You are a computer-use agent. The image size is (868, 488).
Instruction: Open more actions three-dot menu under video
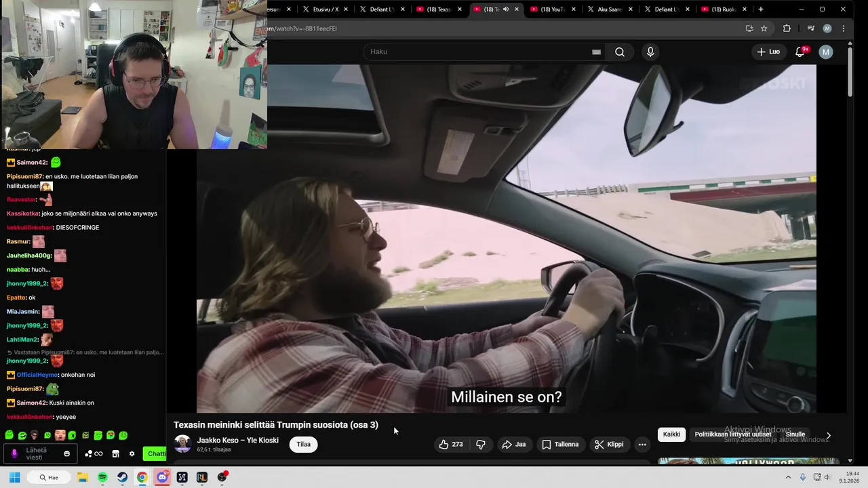(x=642, y=445)
